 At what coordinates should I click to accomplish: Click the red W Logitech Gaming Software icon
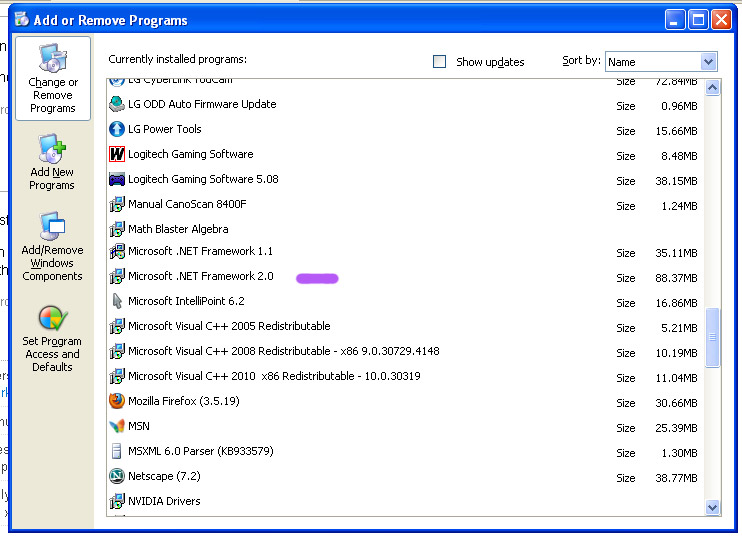tap(116, 154)
